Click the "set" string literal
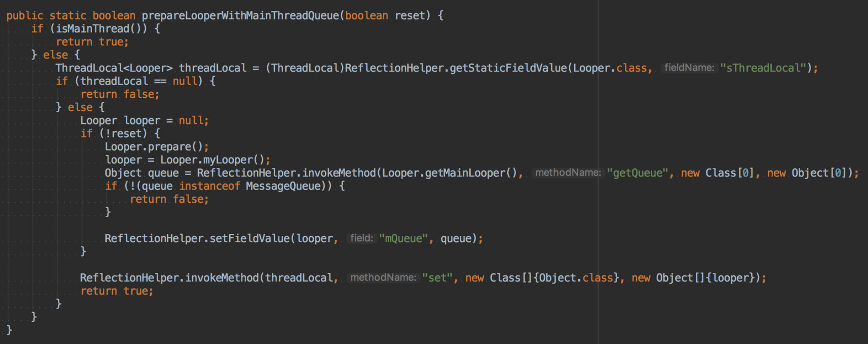868x344 pixels. (x=437, y=278)
